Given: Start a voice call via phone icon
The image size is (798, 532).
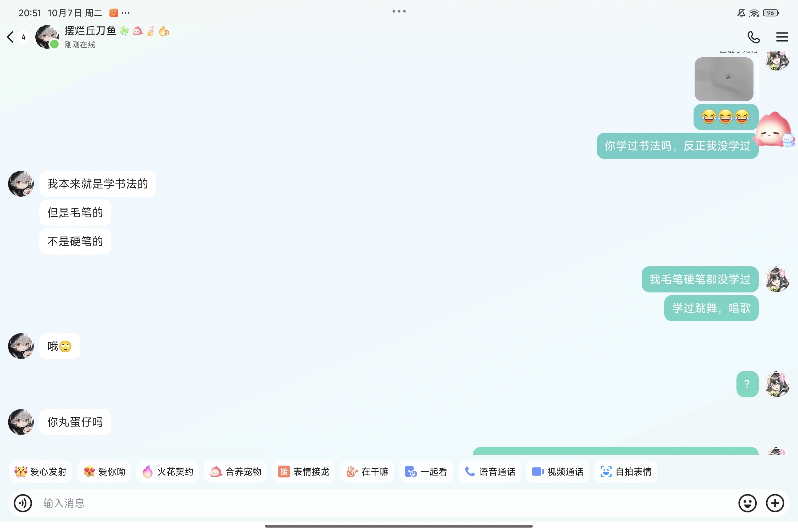Looking at the screenshot, I should pos(753,37).
